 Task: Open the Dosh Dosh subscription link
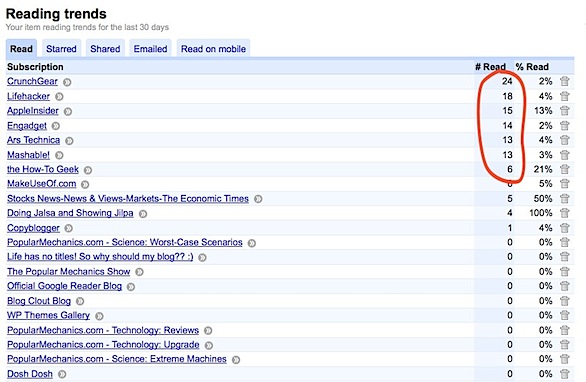(30, 374)
